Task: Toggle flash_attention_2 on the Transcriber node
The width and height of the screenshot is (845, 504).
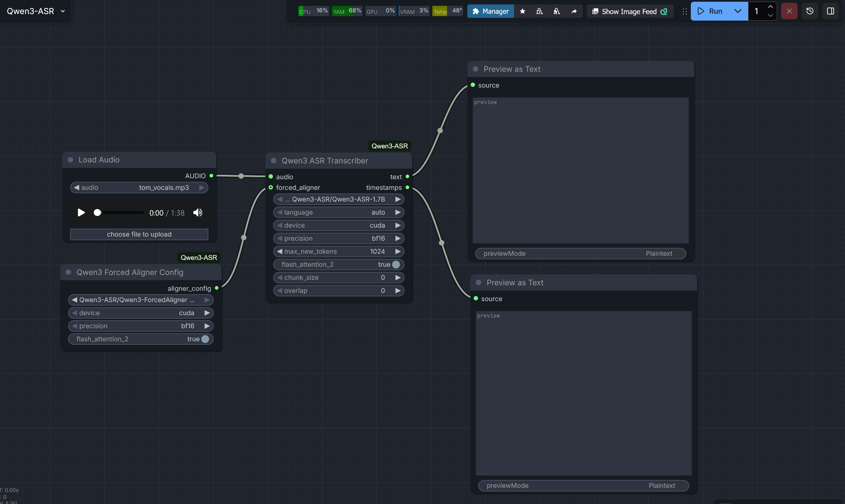Action: point(396,264)
